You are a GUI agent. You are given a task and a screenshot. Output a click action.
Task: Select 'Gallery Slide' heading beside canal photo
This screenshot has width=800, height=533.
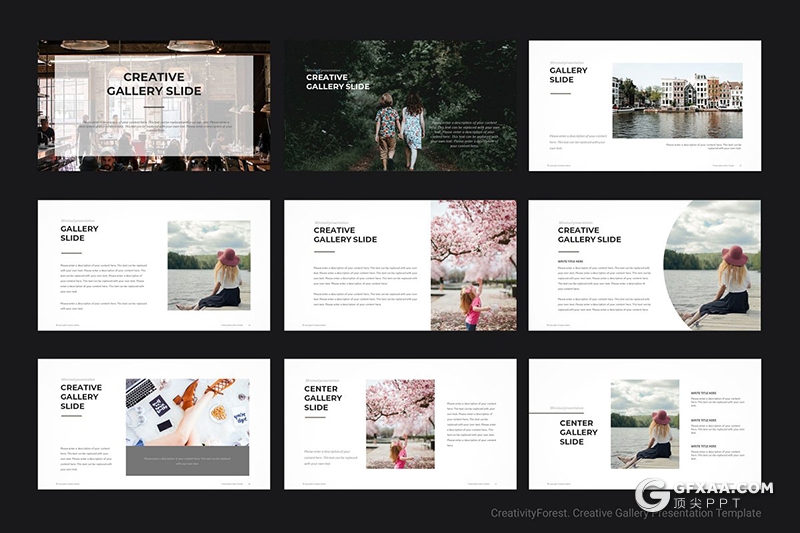[x=568, y=75]
